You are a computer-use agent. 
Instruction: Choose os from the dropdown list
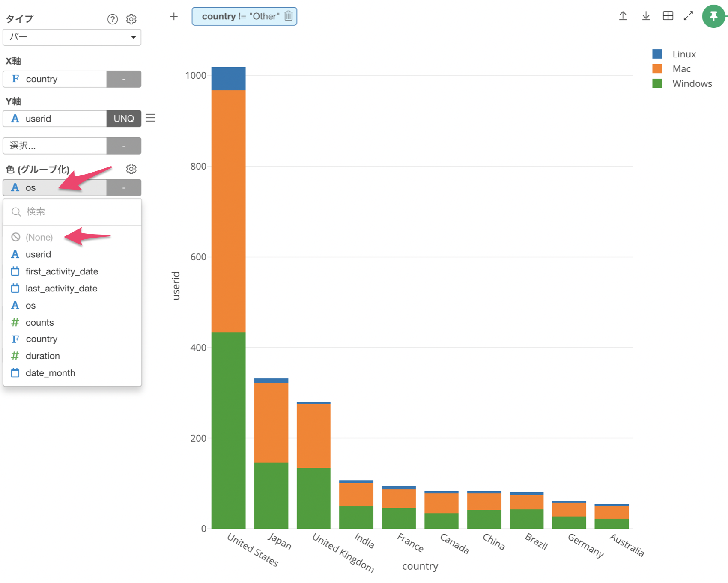click(x=72, y=306)
